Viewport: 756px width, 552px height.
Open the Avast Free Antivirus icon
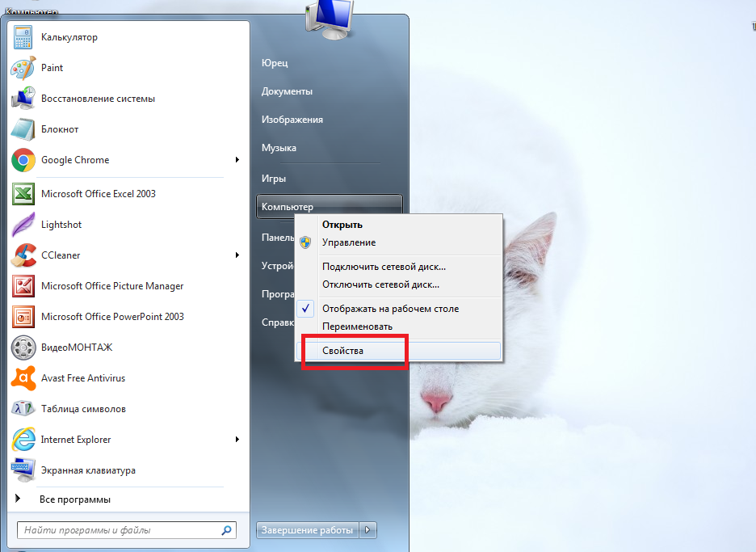23,378
